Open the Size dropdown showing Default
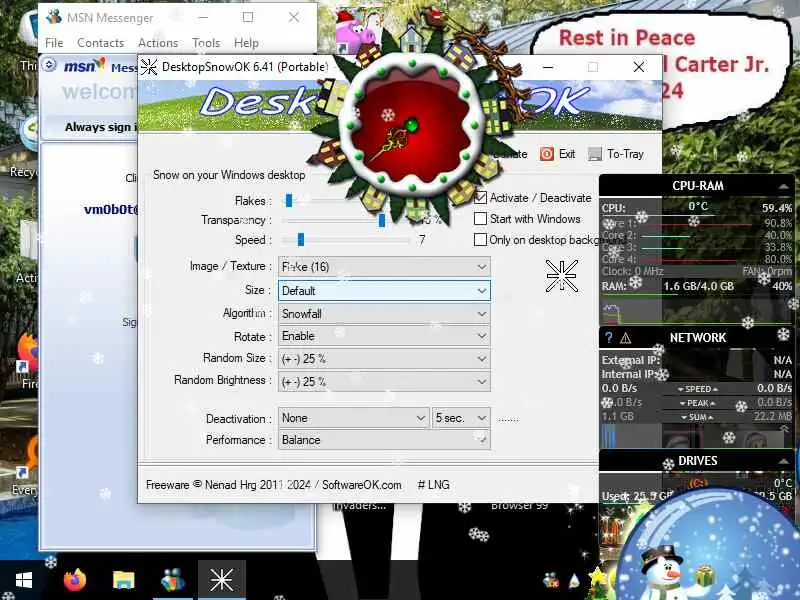 (x=384, y=291)
